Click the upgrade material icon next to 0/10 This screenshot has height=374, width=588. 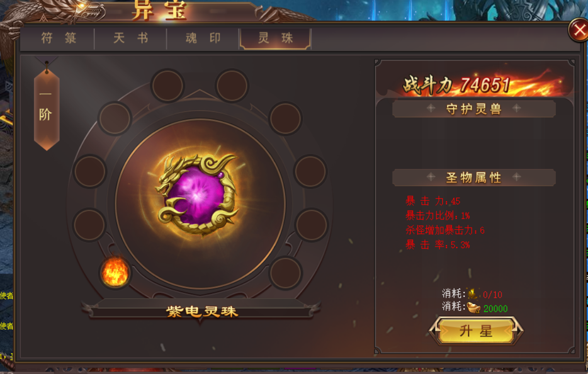(x=473, y=294)
